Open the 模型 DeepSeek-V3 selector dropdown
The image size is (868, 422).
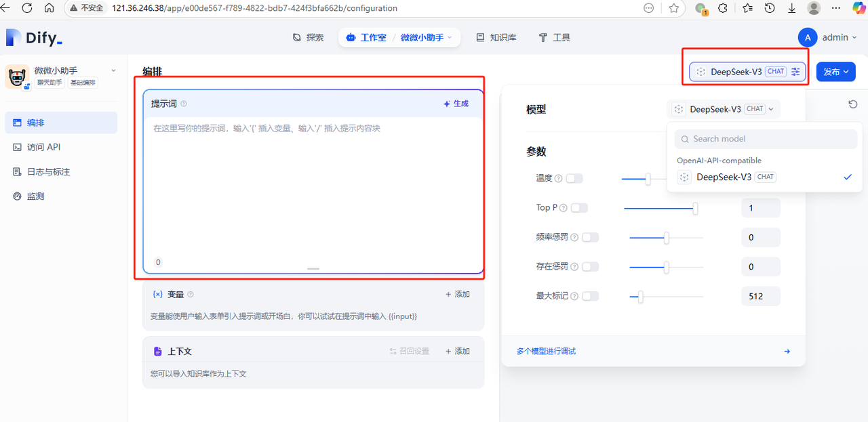pos(724,109)
